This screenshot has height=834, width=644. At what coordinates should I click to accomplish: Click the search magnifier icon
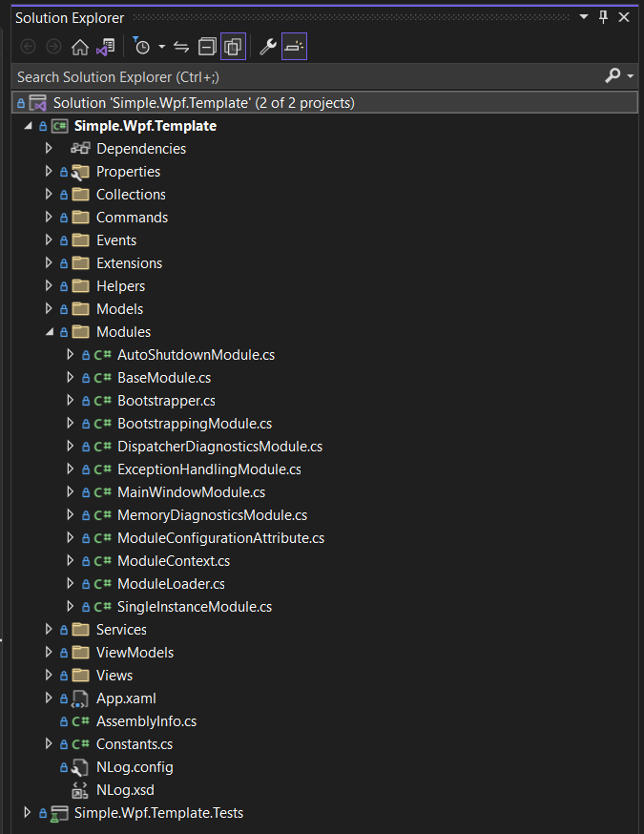pyautogui.click(x=613, y=76)
